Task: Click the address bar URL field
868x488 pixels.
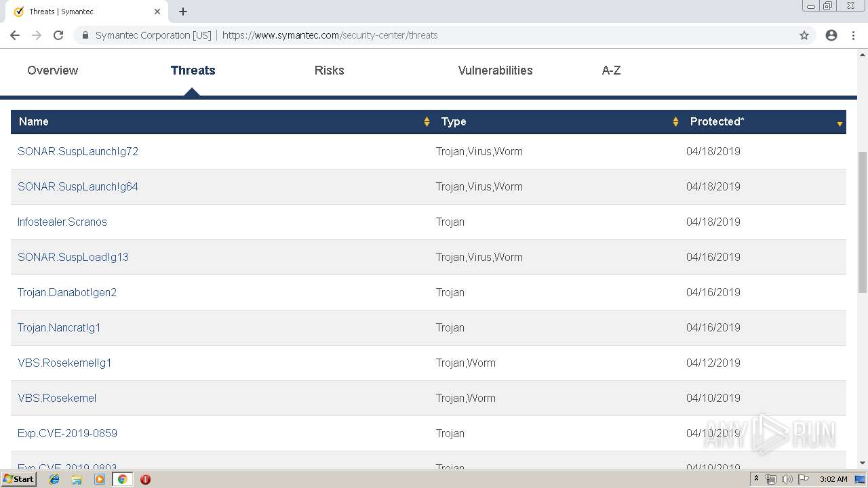Action: click(x=434, y=35)
